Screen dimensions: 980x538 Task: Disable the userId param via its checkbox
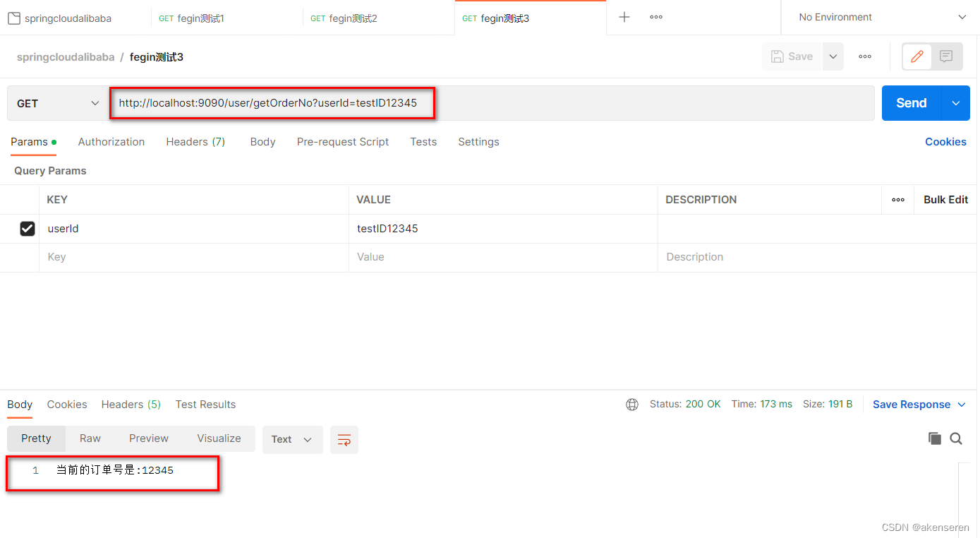(x=27, y=228)
